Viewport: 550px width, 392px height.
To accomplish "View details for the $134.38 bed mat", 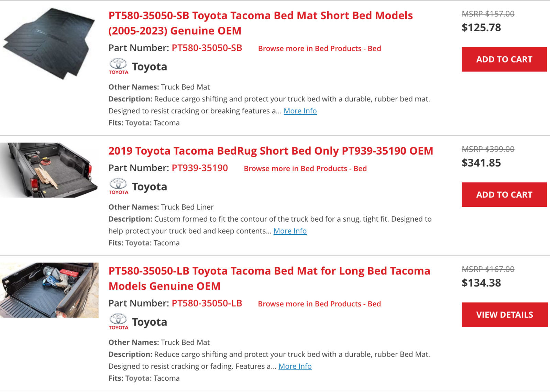I will pyautogui.click(x=505, y=315).
